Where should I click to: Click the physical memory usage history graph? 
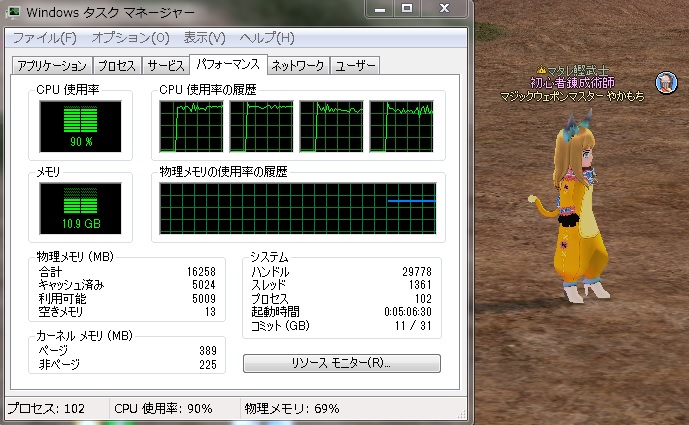tap(298, 209)
